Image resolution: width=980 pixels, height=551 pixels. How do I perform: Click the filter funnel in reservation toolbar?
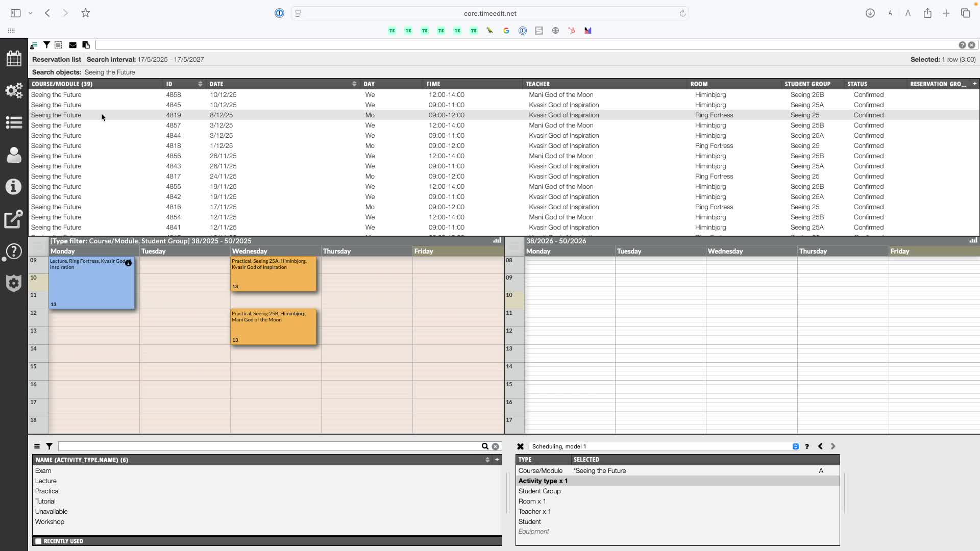[x=46, y=45]
